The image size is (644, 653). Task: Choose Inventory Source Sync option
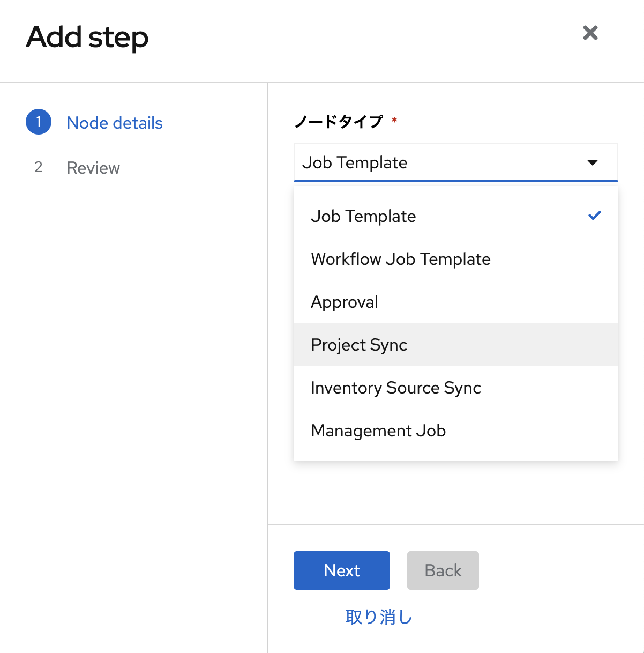coord(456,388)
